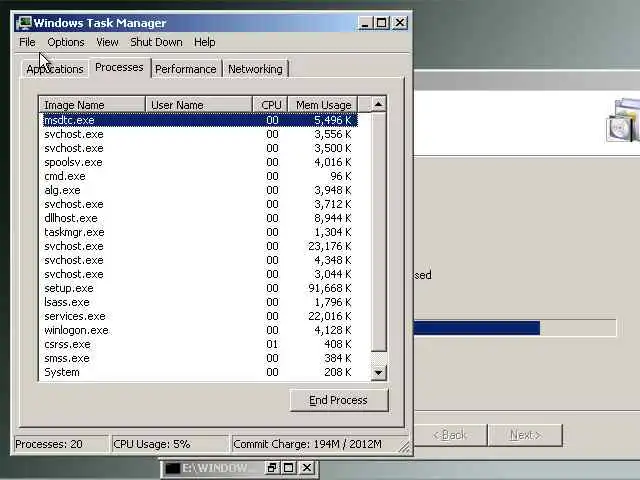
Task: Click the command prompt icon in the minimized window
Action: [x=173, y=468]
